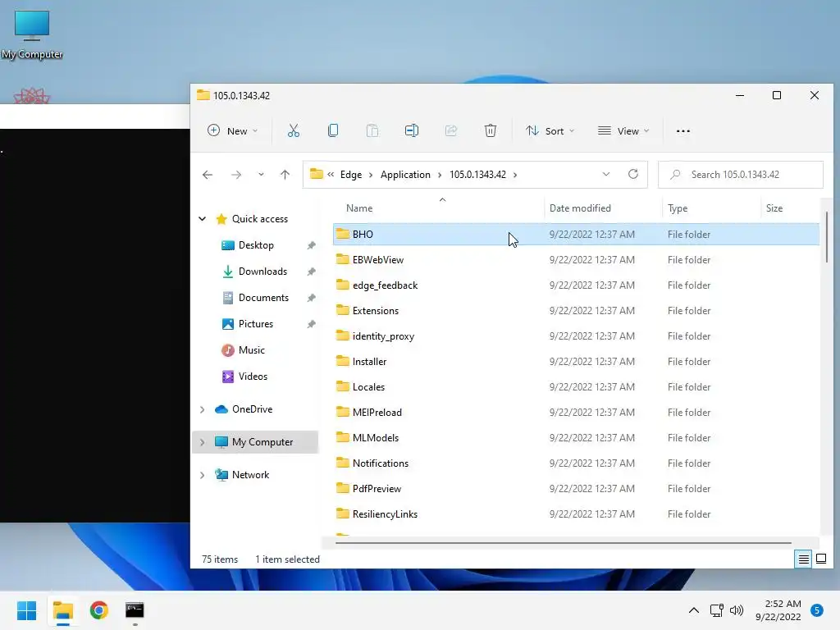Click the Edge breadcrumb segment

[351, 175]
